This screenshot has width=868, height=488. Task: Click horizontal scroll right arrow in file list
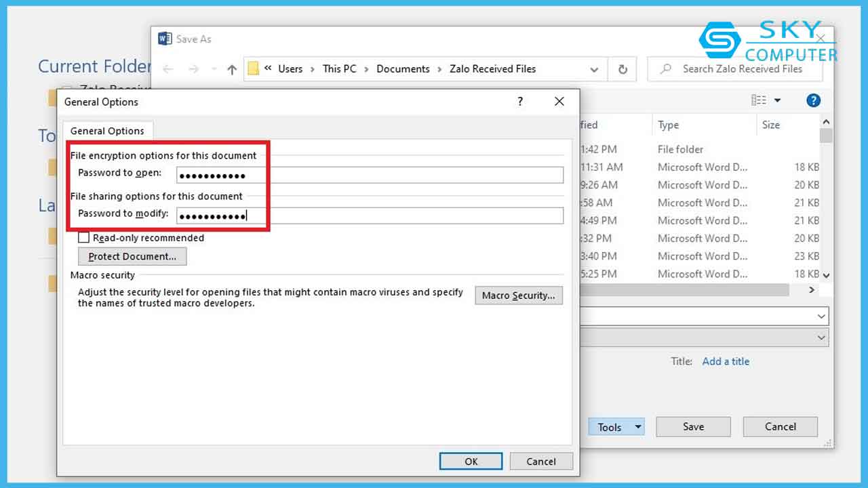point(812,289)
